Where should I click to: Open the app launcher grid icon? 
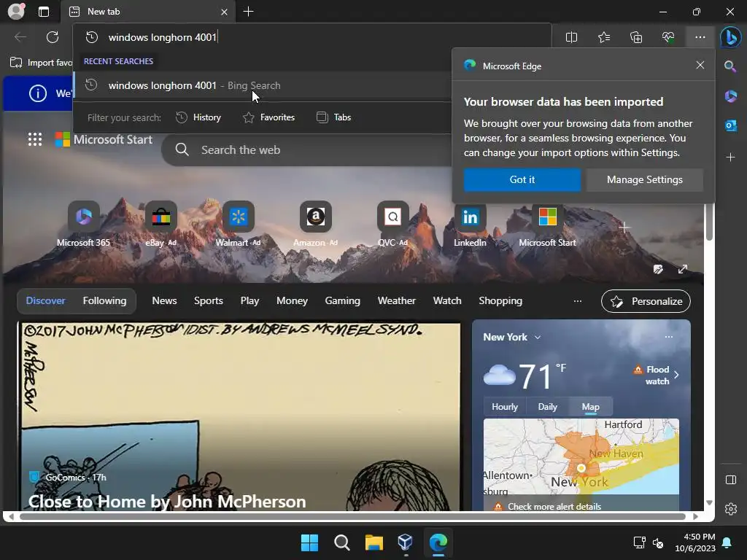tap(35, 139)
